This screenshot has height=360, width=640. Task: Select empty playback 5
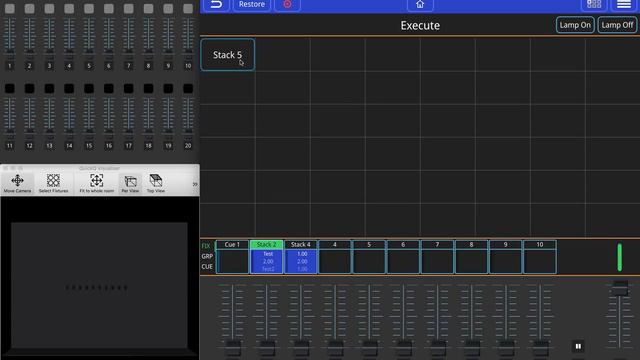pos(369,257)
